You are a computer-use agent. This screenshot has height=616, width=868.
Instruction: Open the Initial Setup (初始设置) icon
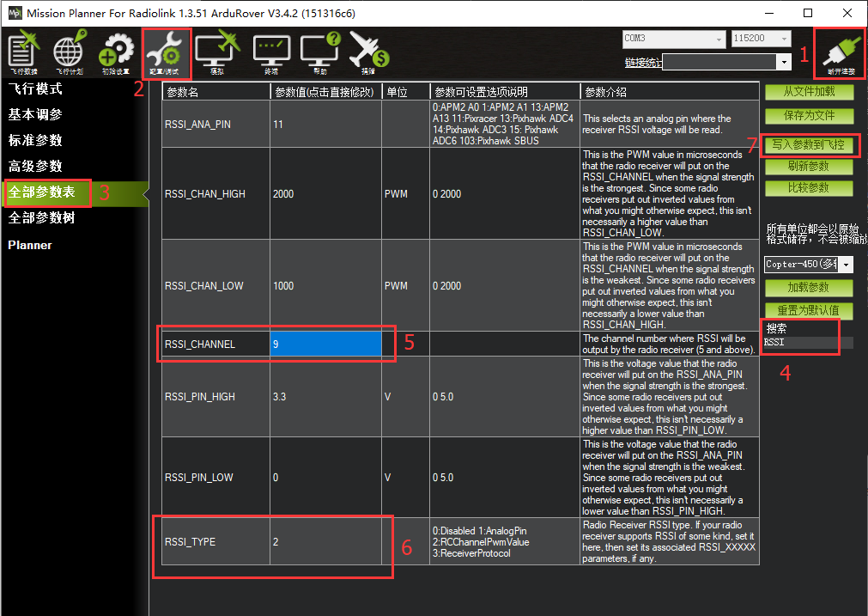pyautogui.click(x=115, y=53)
